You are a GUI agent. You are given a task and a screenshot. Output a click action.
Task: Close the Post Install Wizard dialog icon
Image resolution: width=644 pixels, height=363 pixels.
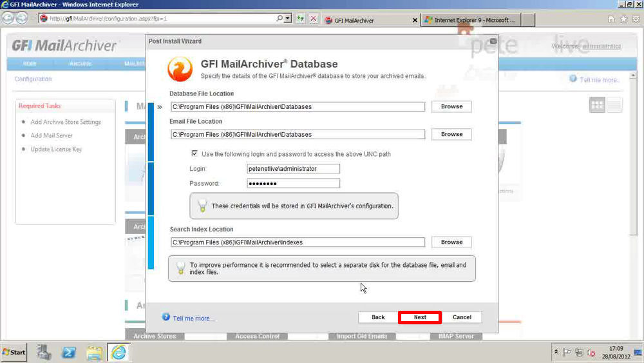493,41
